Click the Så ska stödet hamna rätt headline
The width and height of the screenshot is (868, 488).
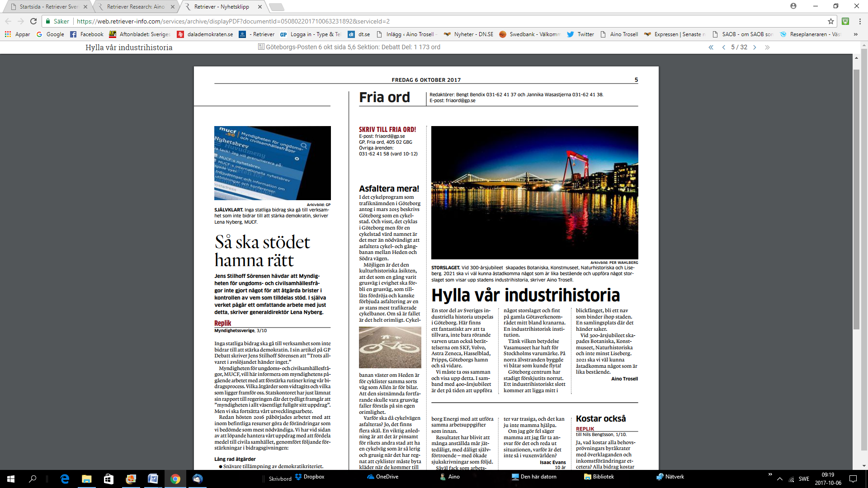(x=262, y=251)
